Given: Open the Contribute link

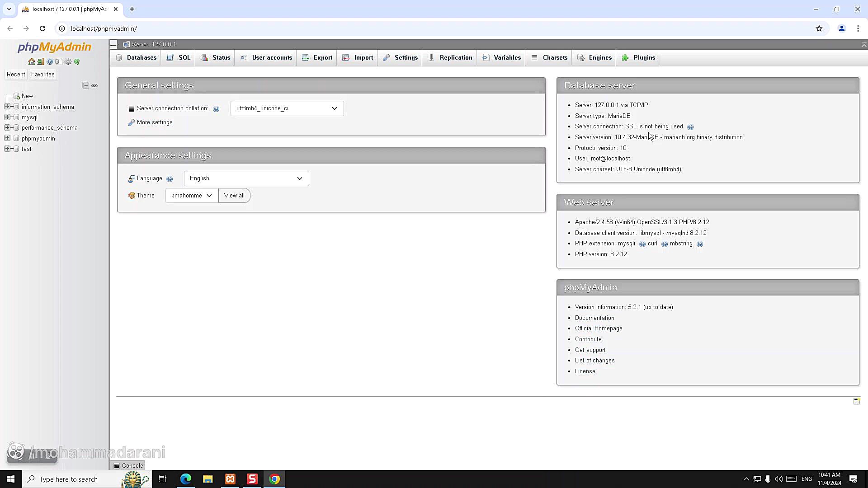Looking at the screenshot, I should (588, 339).
